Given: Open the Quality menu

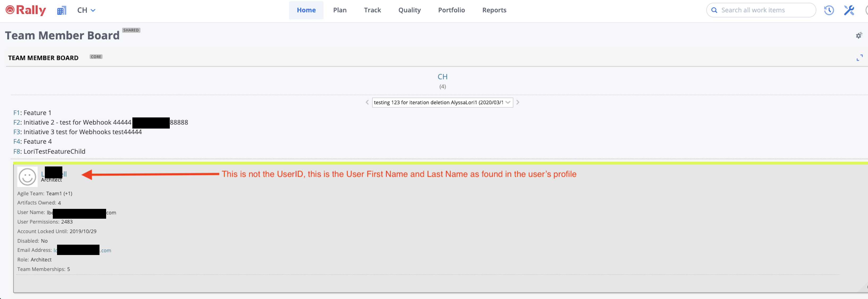Looking at the screenshot, I should (x=409, y=10).
